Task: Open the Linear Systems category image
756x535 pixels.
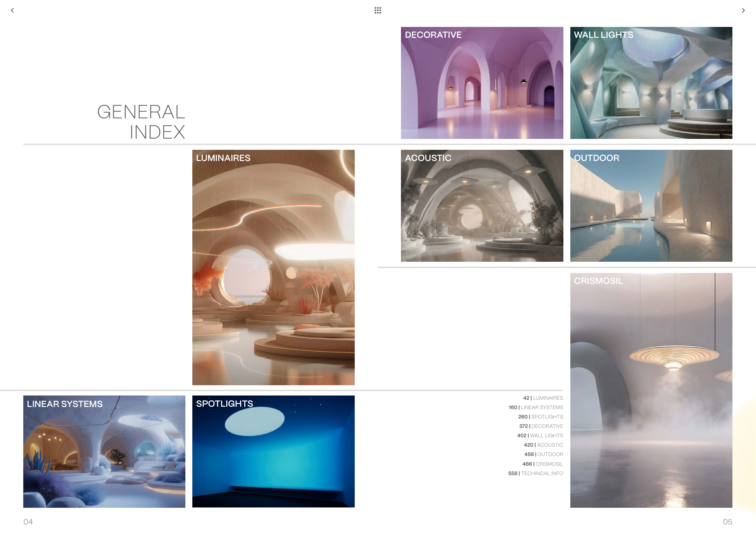Action: click(x=104, y=452)
